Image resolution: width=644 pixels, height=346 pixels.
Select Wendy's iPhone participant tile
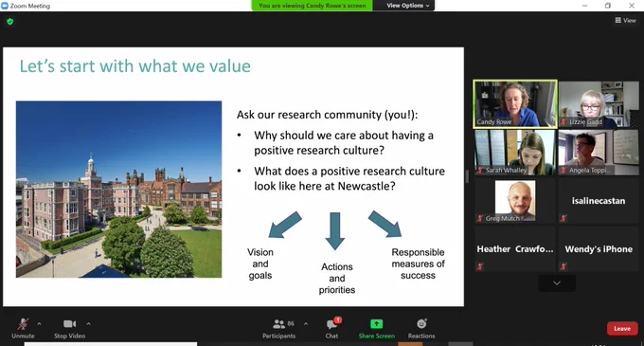tap(599, 249)
